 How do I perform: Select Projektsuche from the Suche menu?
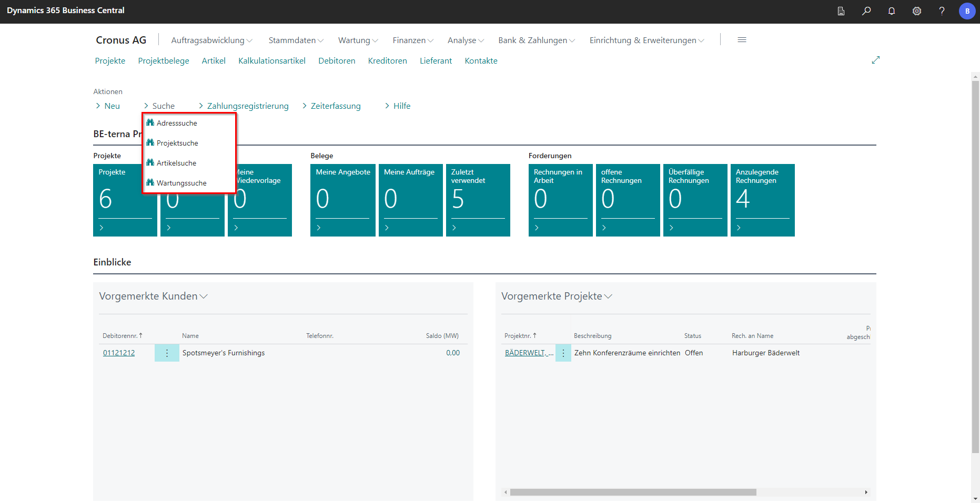point(177,143)
